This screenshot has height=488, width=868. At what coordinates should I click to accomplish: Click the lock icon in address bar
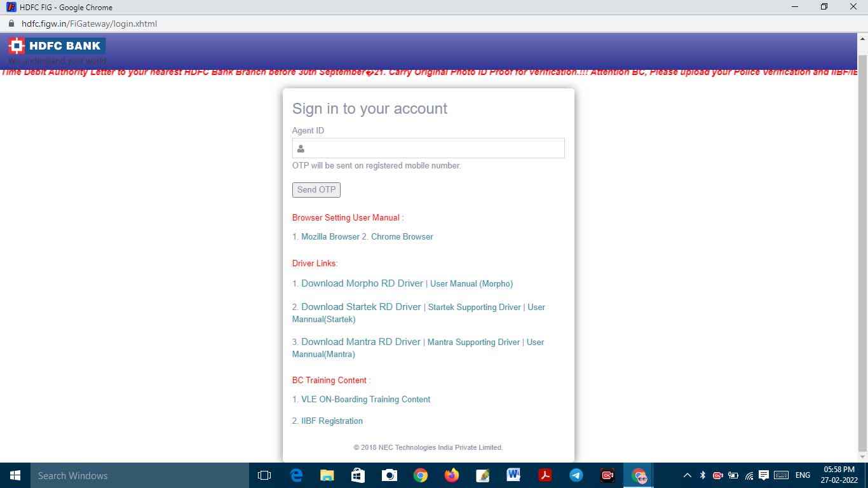click(x=11, y=24)
